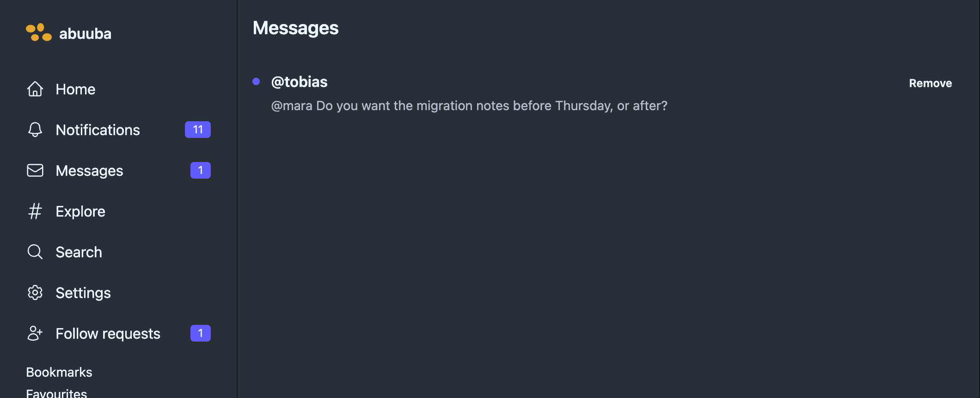This screenshot has height=398, width=980.
Task: Click the Follow requests person icon
Action: click(x=35, y=333)
